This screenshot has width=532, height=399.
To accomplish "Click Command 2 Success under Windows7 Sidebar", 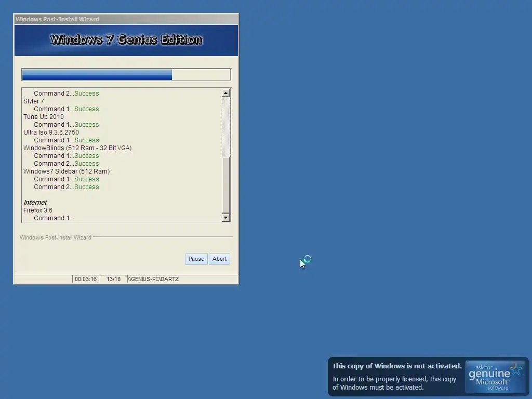I will 66,187.
